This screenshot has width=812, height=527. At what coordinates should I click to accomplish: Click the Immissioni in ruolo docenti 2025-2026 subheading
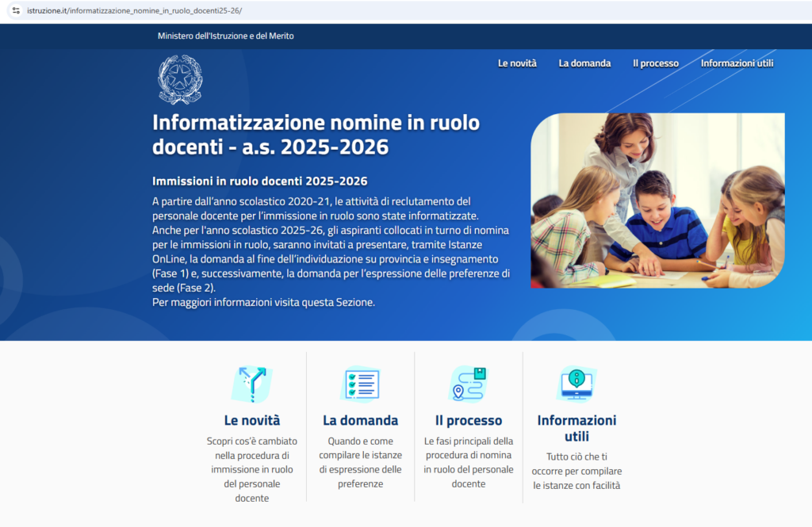click(260, 181)
